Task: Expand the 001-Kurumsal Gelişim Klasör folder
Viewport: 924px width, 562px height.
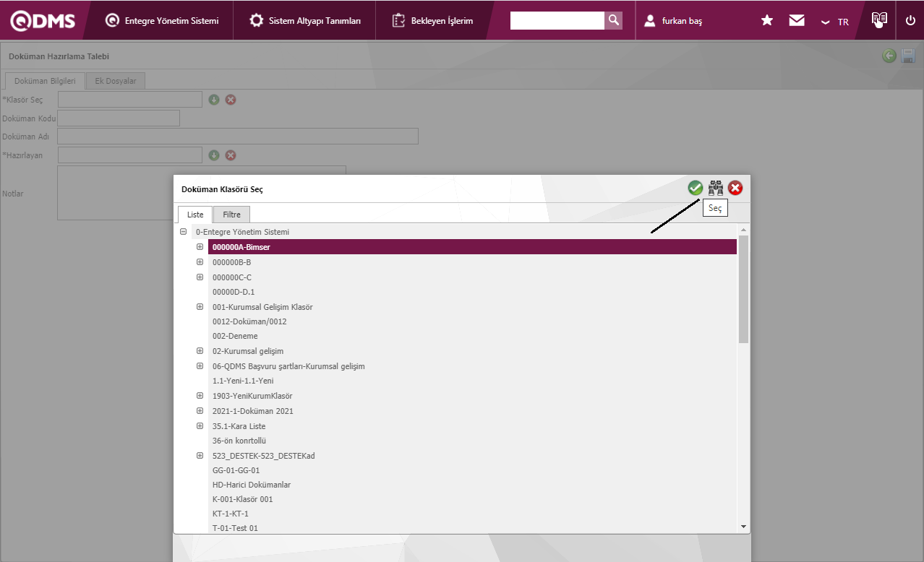Action: [200, 306]
